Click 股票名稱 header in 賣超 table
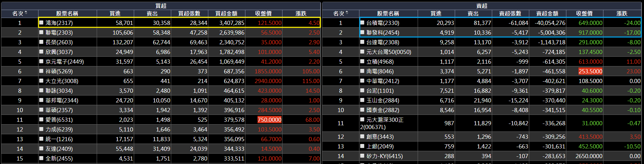The width and height of the screenshot is (644, 164). click(x=388, y=13)
